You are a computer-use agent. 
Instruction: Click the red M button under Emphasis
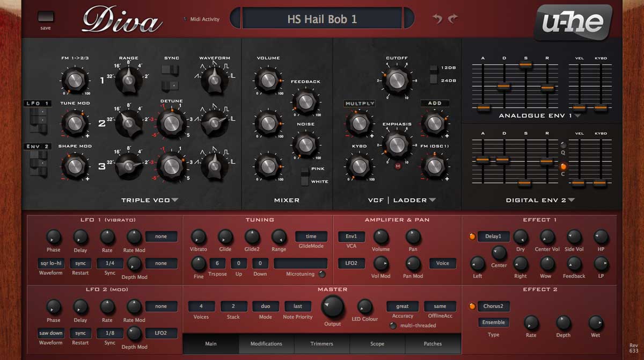(x=398, y=167)
